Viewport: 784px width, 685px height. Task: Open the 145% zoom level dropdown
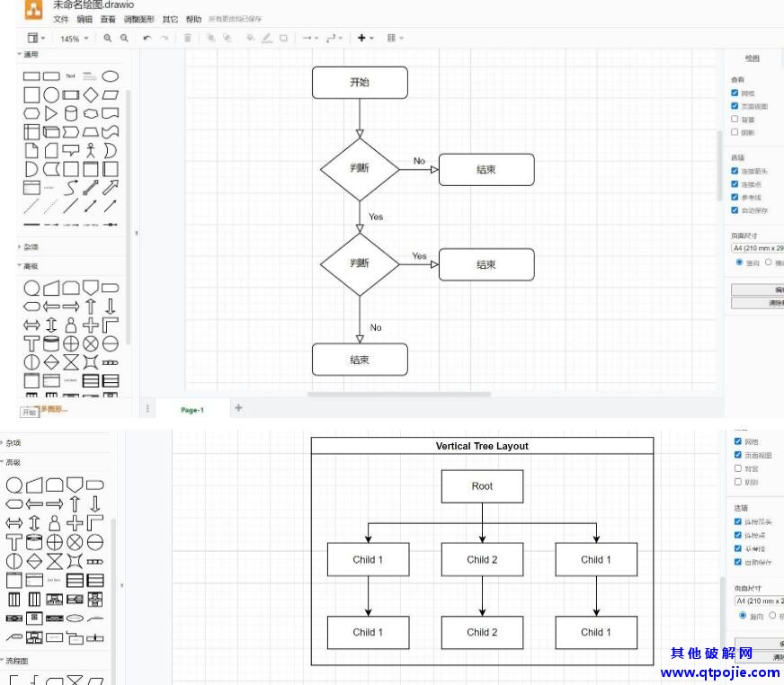74,39
